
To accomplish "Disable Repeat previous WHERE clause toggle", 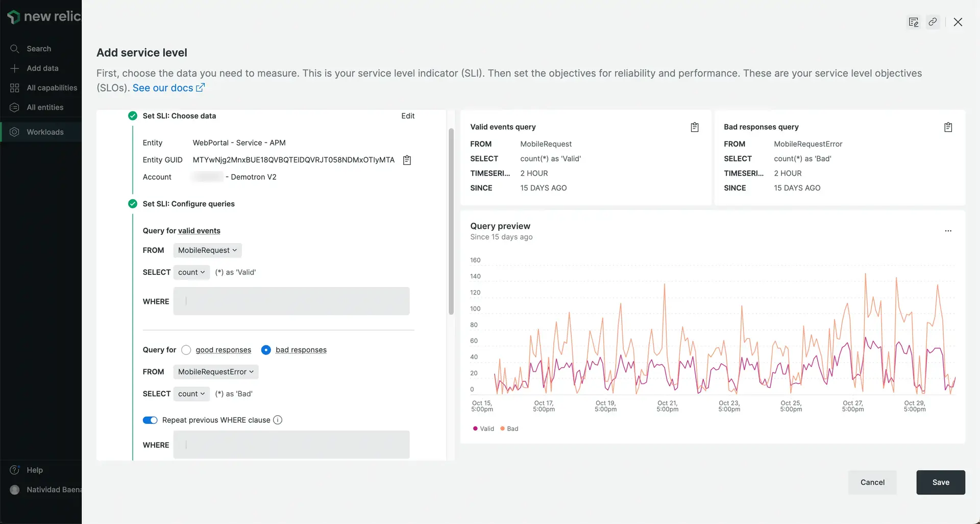I will point(150,420).
